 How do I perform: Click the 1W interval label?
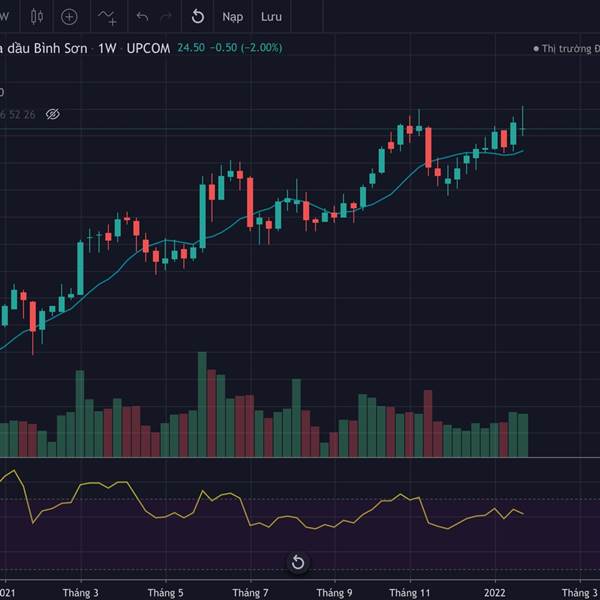(107, 48)
